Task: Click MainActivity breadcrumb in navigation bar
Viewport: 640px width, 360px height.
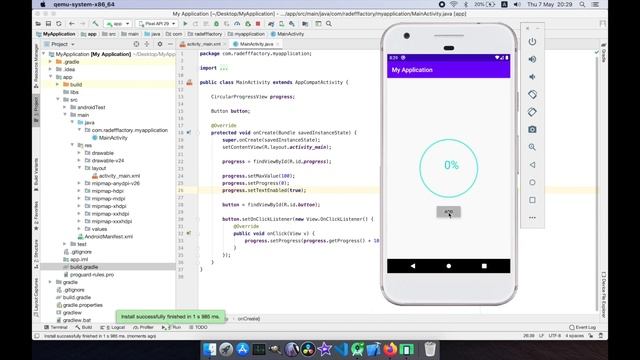Action: point(287,34)
